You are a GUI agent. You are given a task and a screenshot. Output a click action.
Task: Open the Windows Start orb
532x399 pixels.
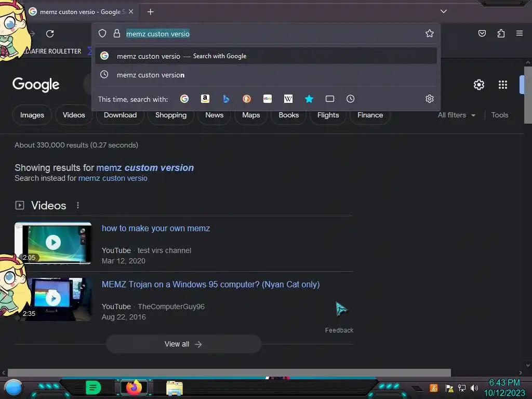click(x=13, y=388)
